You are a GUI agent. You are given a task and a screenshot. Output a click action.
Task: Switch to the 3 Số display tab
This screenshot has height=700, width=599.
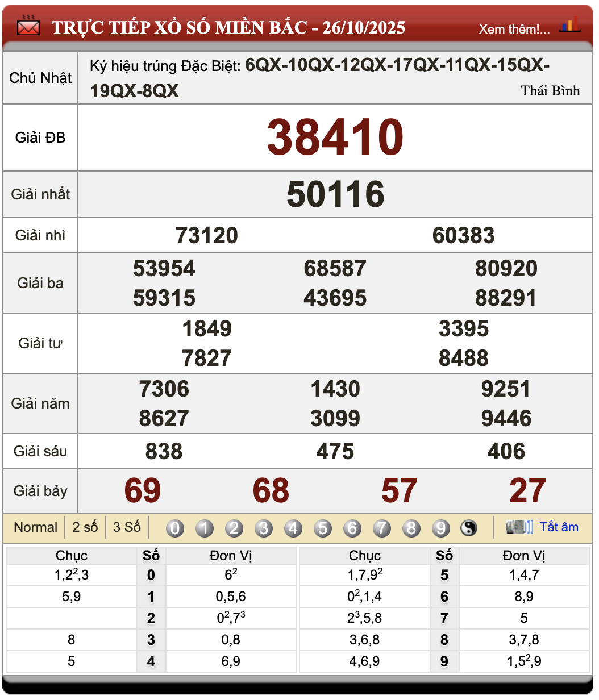click(x=127, y=527)
